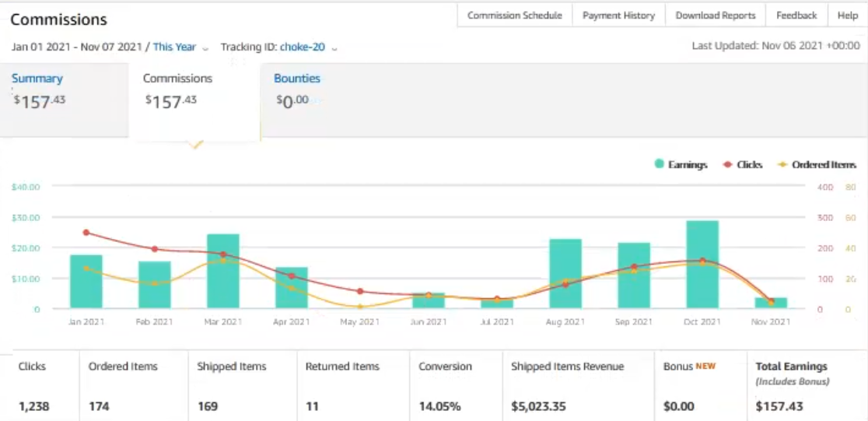Image resolution: width=868 pixels, height=421 pixels.
Task: Open the Help tab
Action: coord(848,16)
